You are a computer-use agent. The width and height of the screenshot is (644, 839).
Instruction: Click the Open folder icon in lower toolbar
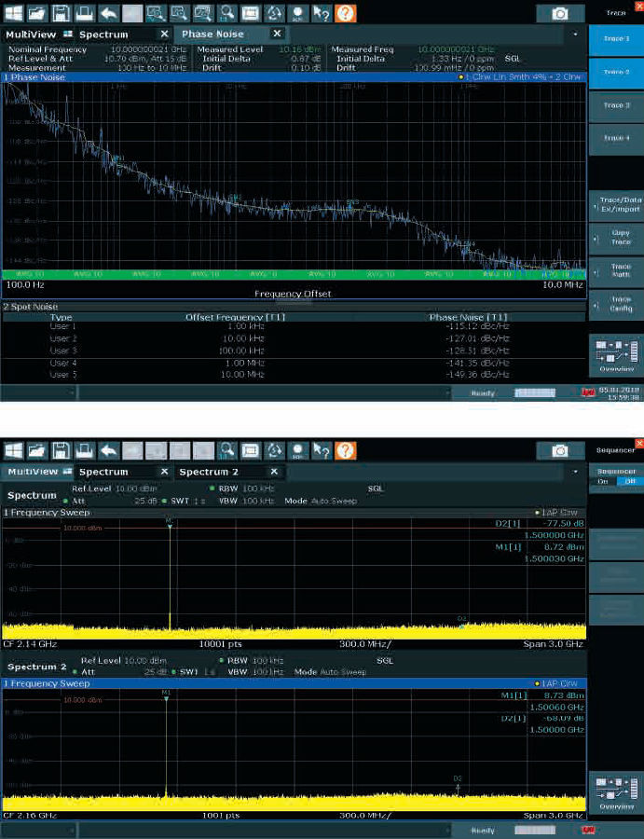click(37, 450)
